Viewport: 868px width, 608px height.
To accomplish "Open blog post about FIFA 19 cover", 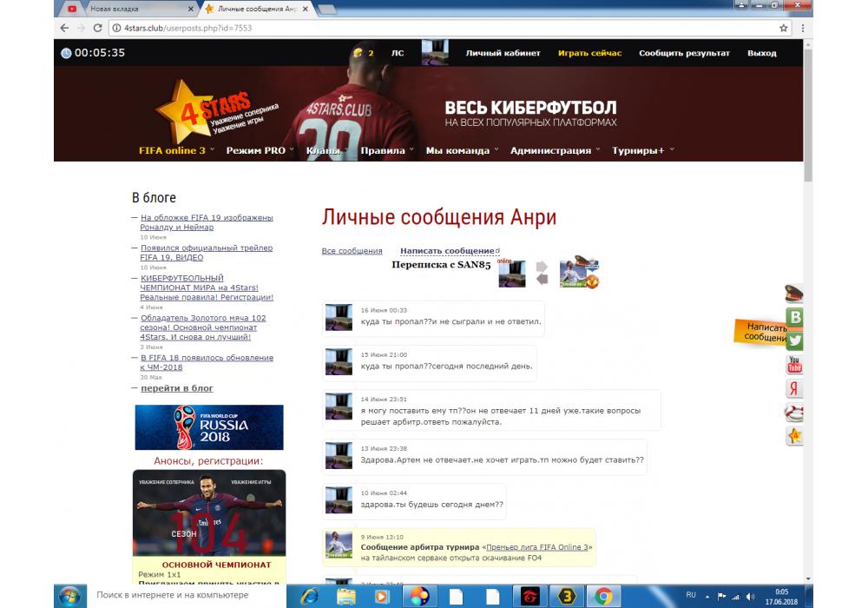I will [x=207, y=222].
